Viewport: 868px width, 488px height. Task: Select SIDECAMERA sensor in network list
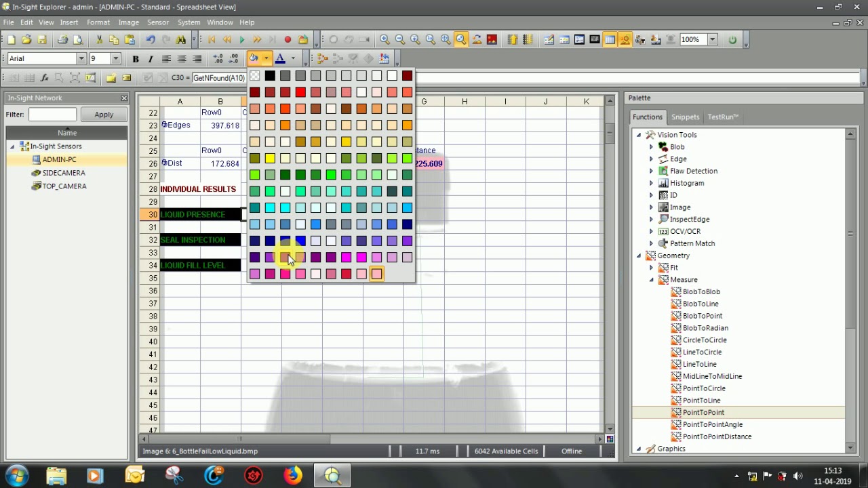pyautogui.click(x=64, y=173)
